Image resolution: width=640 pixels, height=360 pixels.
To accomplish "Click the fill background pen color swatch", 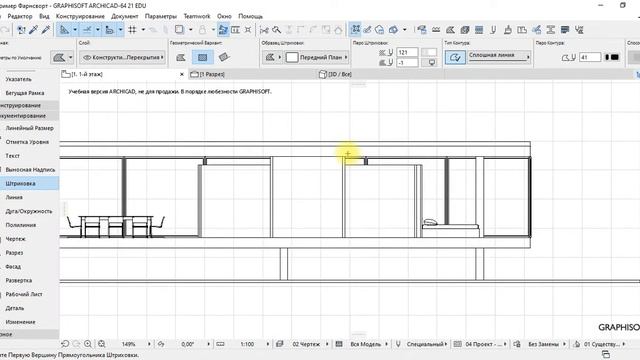I will pos(429,63).
